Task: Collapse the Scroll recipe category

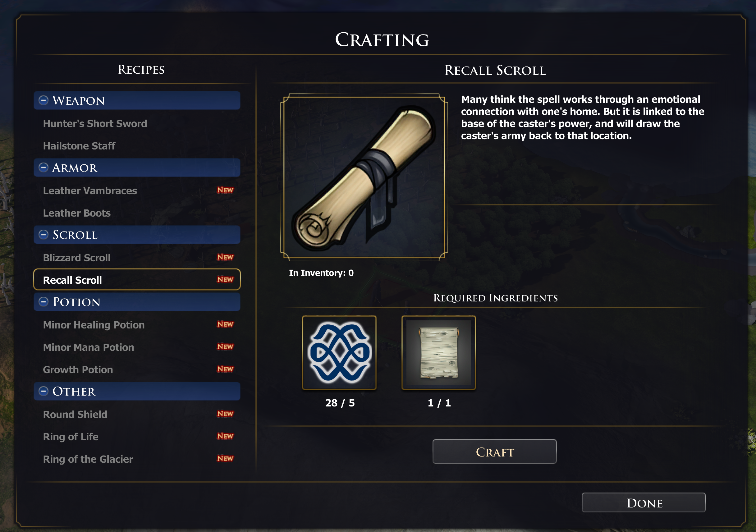Action: pos(44,235)
